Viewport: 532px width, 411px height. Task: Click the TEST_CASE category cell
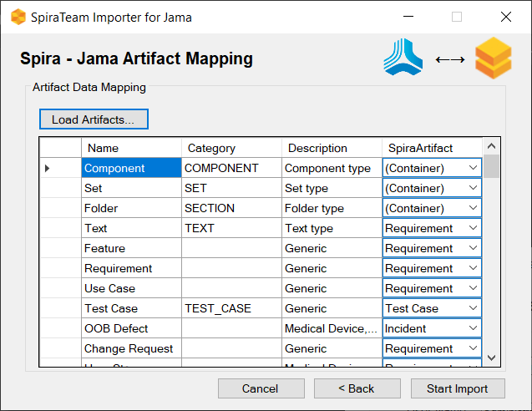pos(231,308)
